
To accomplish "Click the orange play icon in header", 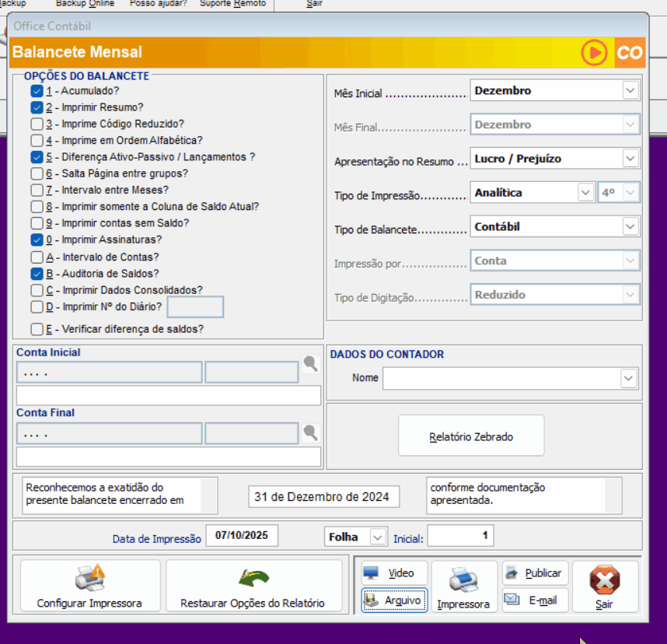I will (x=594, y=53).
